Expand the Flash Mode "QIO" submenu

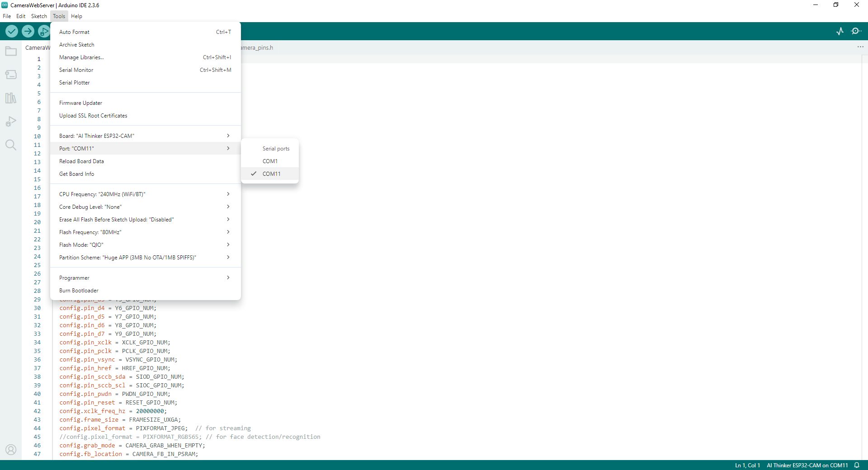(x=145, y=245)
